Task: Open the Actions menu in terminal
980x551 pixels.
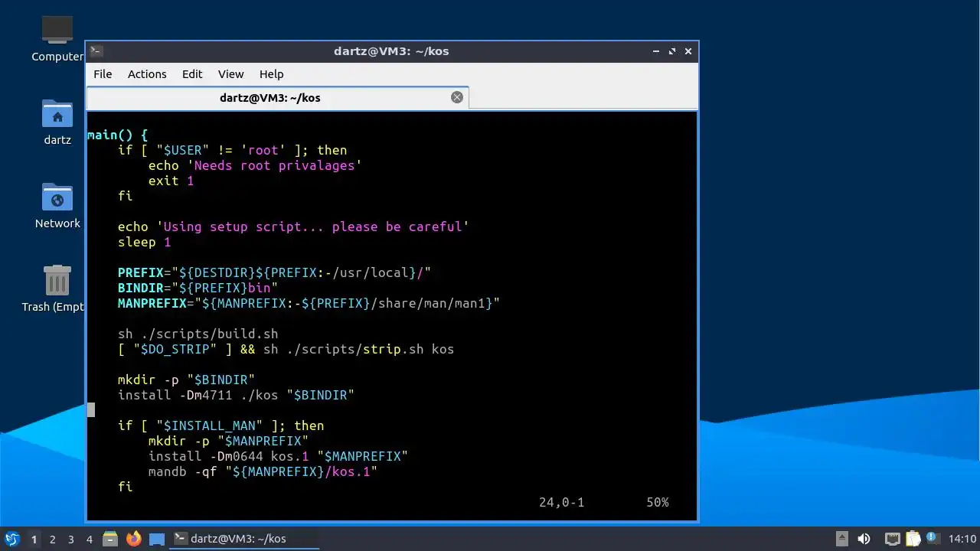Action: pyautogui.click(x=147, y=74)
